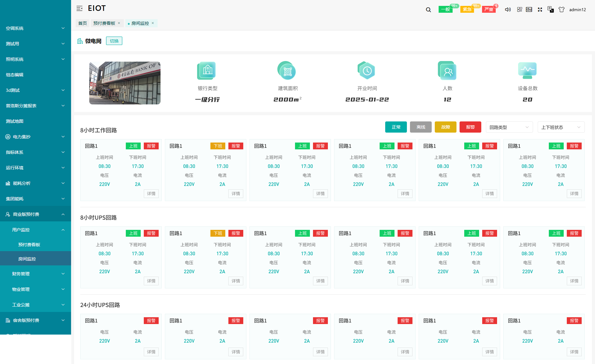Viewport: 595px width, 364px height.
Task: Open 组态编辑 in the sidebar
Action: [35, 75]
